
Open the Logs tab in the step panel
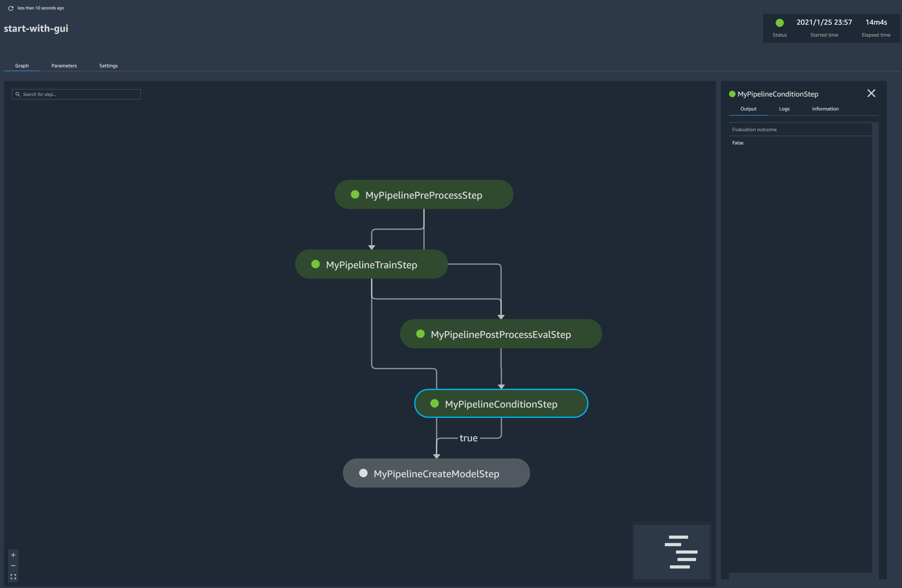784,109
